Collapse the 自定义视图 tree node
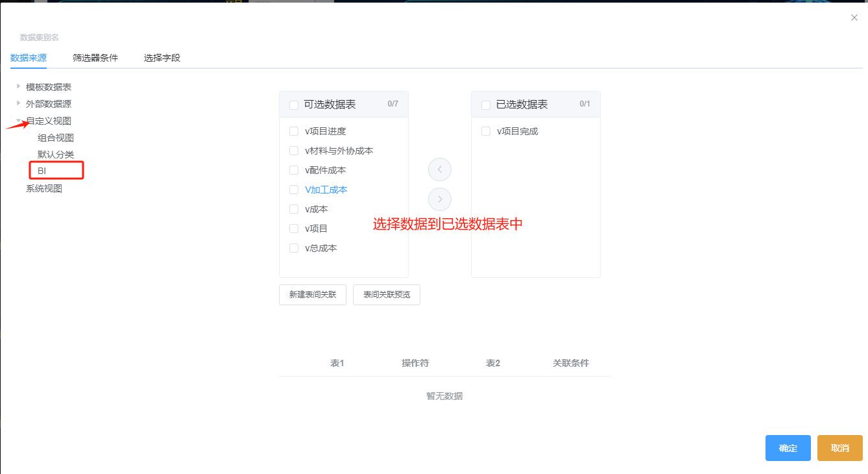The height and width of the screenshot is (474, 868). pyautogui.click(x=18, y=121)
